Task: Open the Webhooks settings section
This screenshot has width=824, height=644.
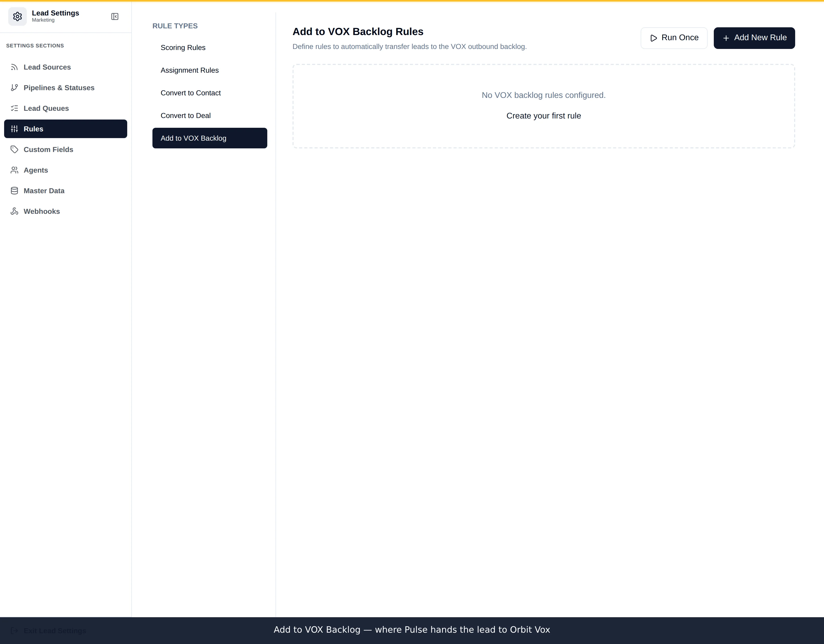Action: coord(66,211)
